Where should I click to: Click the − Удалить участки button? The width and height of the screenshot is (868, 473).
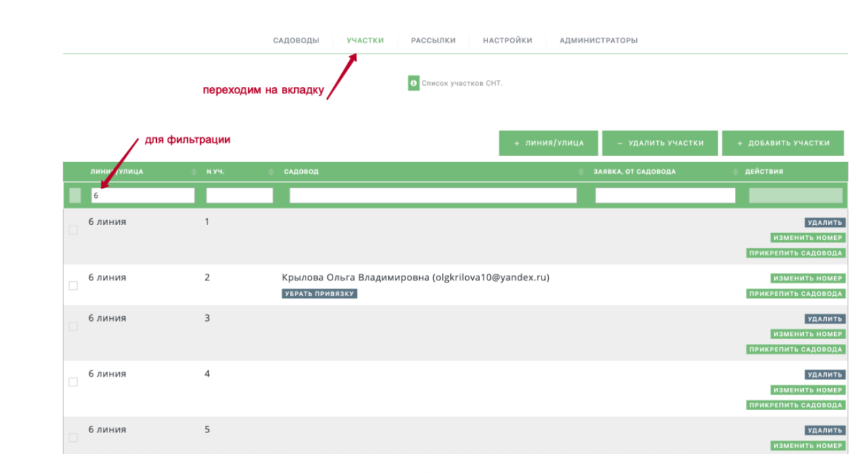(x=660, y=143)
